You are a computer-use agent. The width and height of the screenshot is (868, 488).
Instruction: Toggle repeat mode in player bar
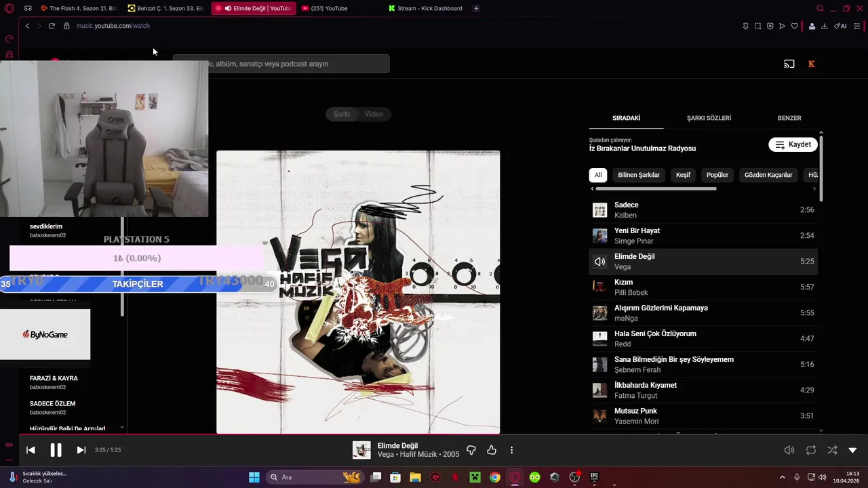[811, 450]
